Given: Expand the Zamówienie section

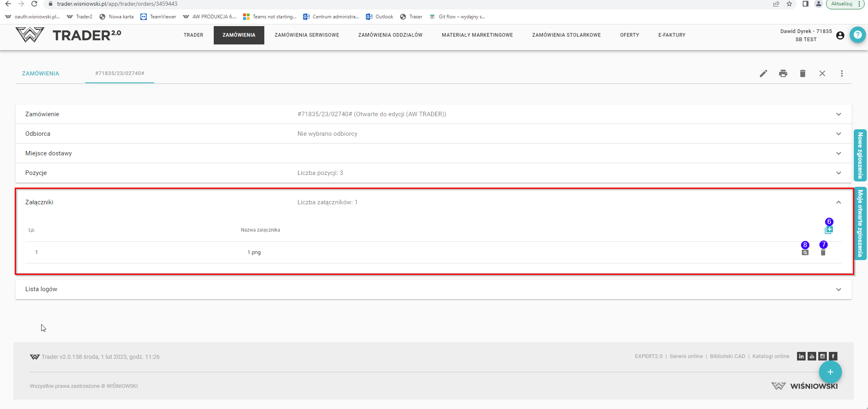Looking at the screenshot, I should coord(838,114).
